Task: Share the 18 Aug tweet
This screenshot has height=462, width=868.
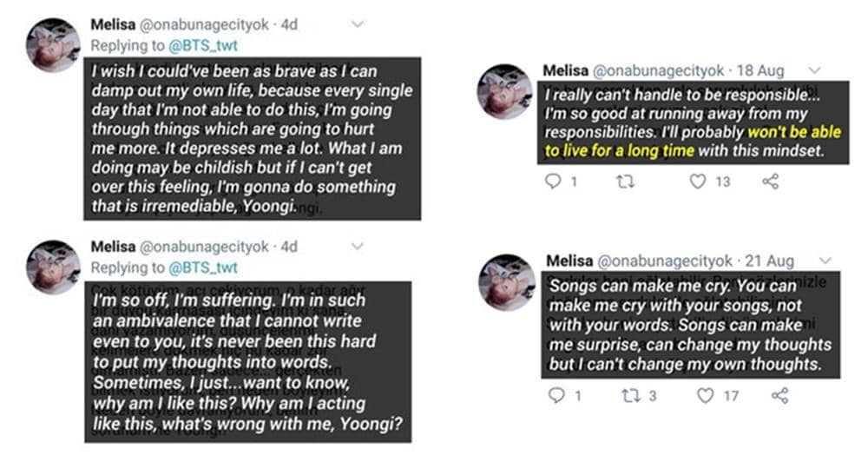Action: (x=770, y=181)
